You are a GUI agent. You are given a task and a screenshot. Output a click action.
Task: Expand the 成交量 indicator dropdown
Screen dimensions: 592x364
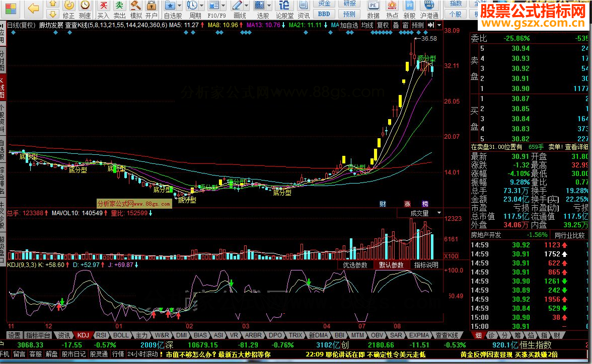pyautogui.click(x=419, y=213)
